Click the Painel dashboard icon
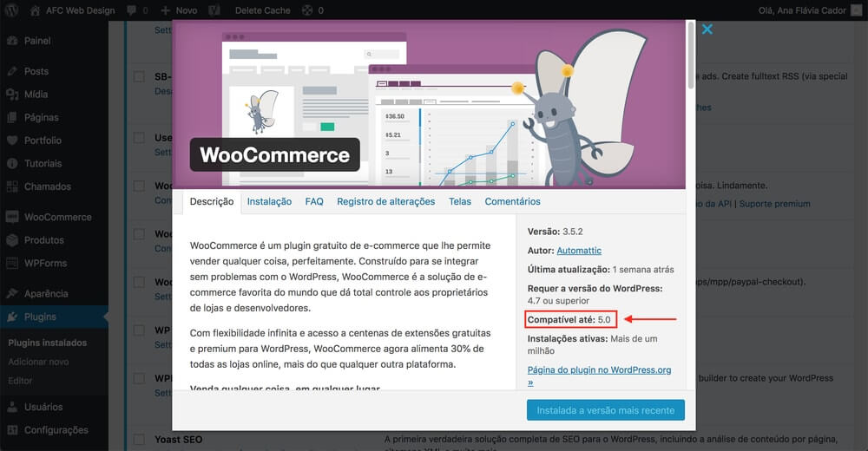This screenshot has width=868, height=451. [x=12, y=41]
